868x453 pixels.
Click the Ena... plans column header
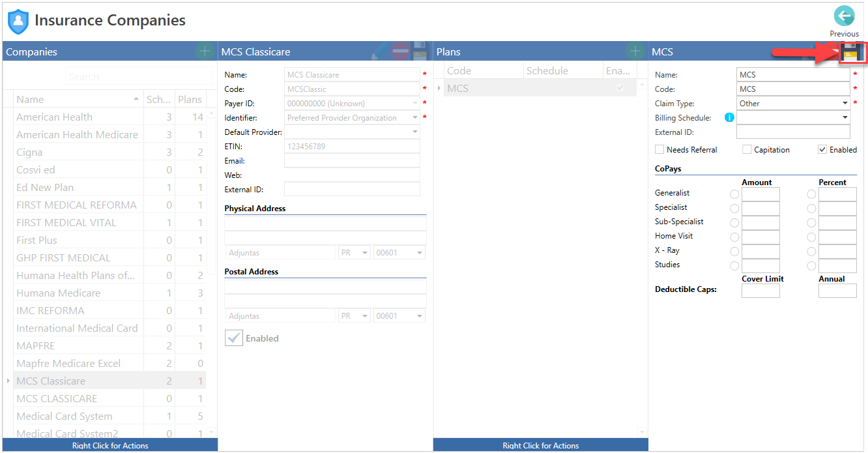point(619,70)
